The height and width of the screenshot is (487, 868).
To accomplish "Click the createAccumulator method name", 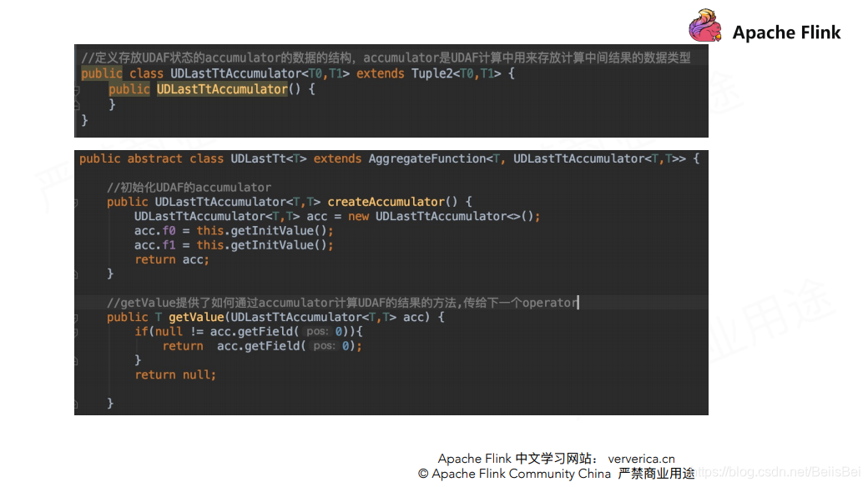I will pos(386,202).
